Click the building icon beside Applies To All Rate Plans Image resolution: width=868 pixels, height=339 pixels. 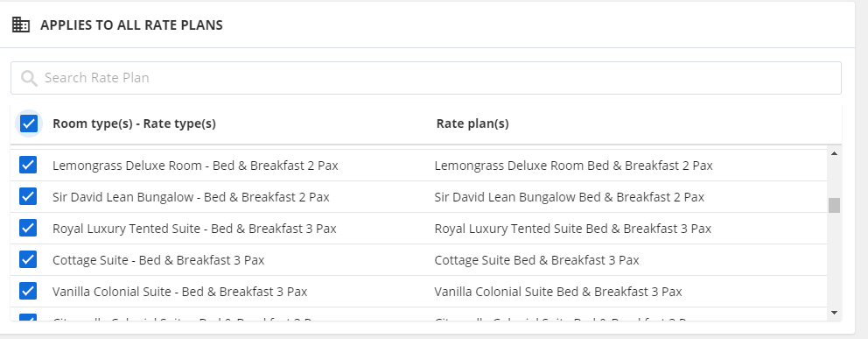(21, 25)
